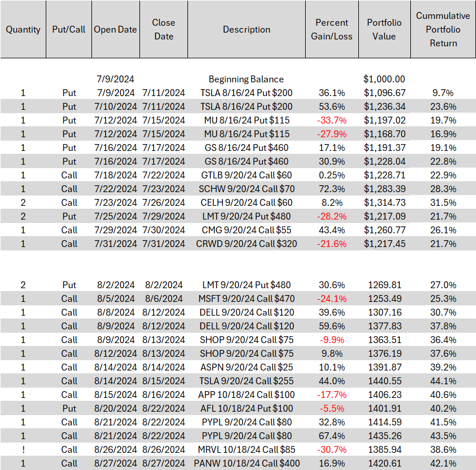
Task: Select the Percent Gain/Loss header
Action: (x=332, y=29)
